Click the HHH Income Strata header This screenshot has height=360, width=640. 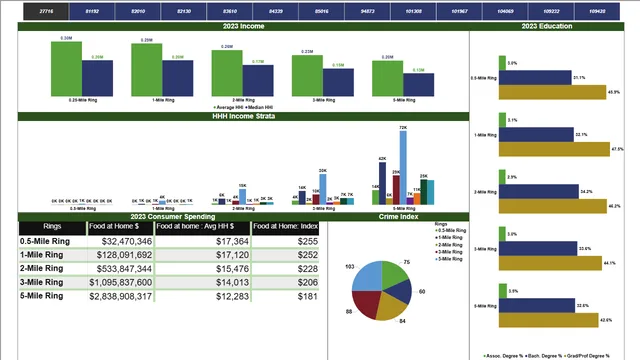coord(243,116)
